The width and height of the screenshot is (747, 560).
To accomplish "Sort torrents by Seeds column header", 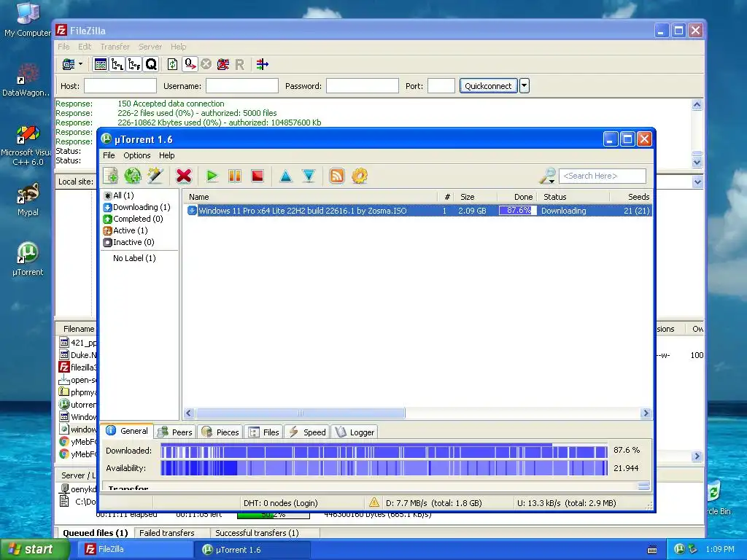I will [x=631, y=197].
